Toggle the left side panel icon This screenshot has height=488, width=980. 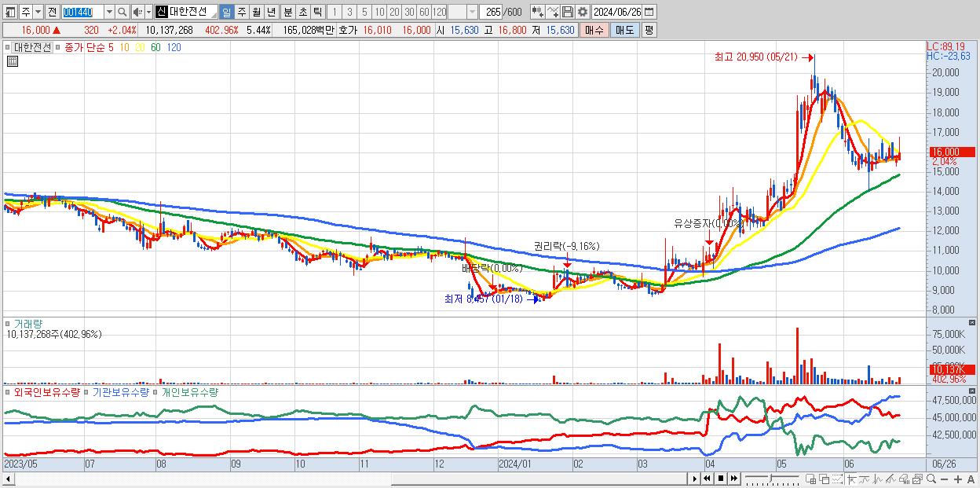pos(10,12)
